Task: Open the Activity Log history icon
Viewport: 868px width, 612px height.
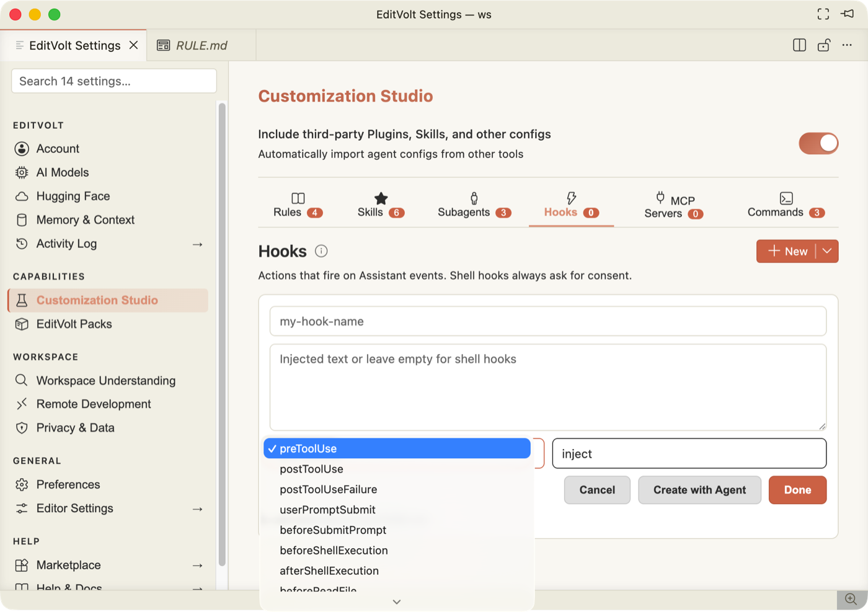Action: [22, 244]
